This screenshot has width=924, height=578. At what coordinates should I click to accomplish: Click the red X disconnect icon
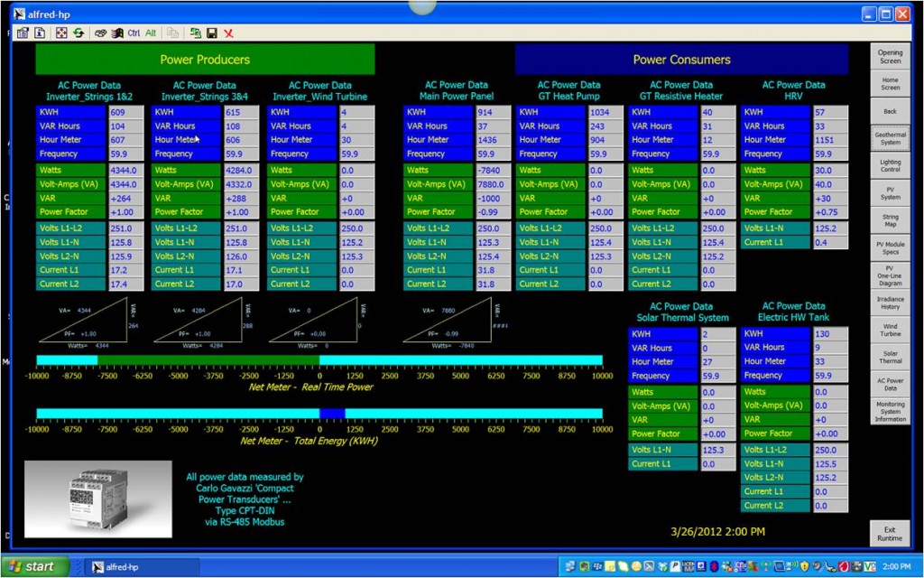[x=228, y=33]
